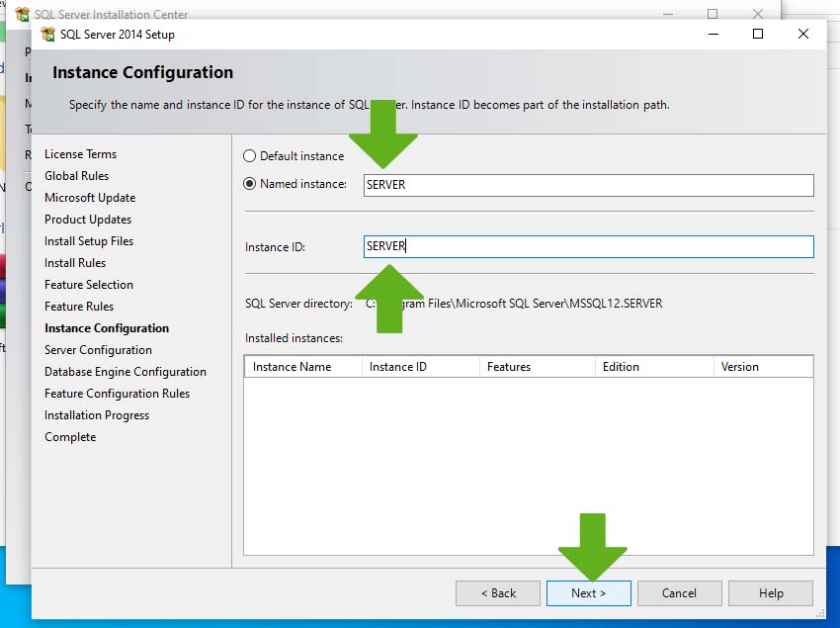Click the Edition column header
This screenshot has width=840, height=628.
pos(652,367)
